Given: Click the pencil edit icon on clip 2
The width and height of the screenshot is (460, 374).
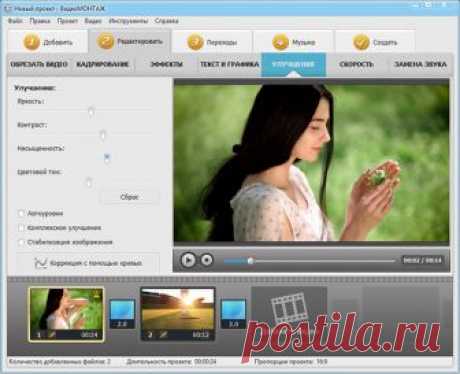Looking at the screenshot, I should (163, 334).
